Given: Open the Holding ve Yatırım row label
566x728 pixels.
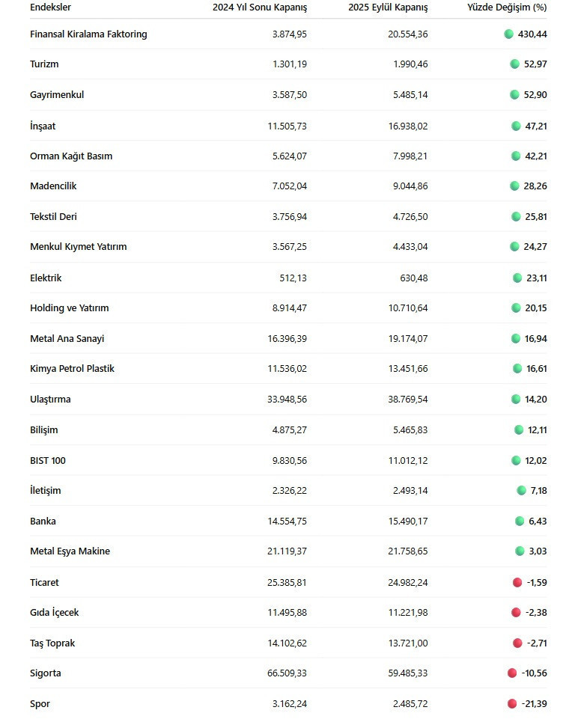Looking at the screenshot, I should coord(69,308).
